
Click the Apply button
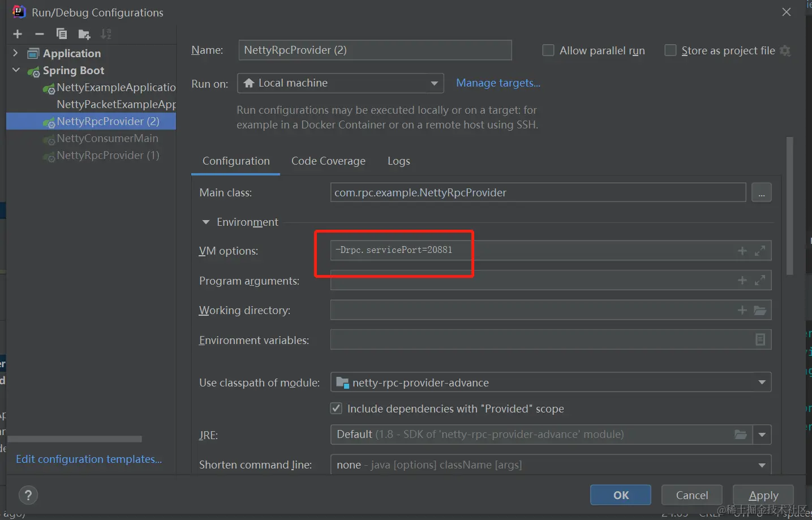click(x=763, y=495)
